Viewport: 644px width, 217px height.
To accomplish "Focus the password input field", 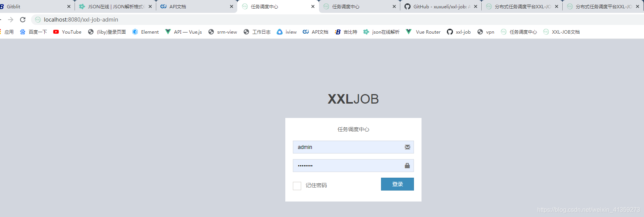I will pyautogui.click(x=353, y=166).
